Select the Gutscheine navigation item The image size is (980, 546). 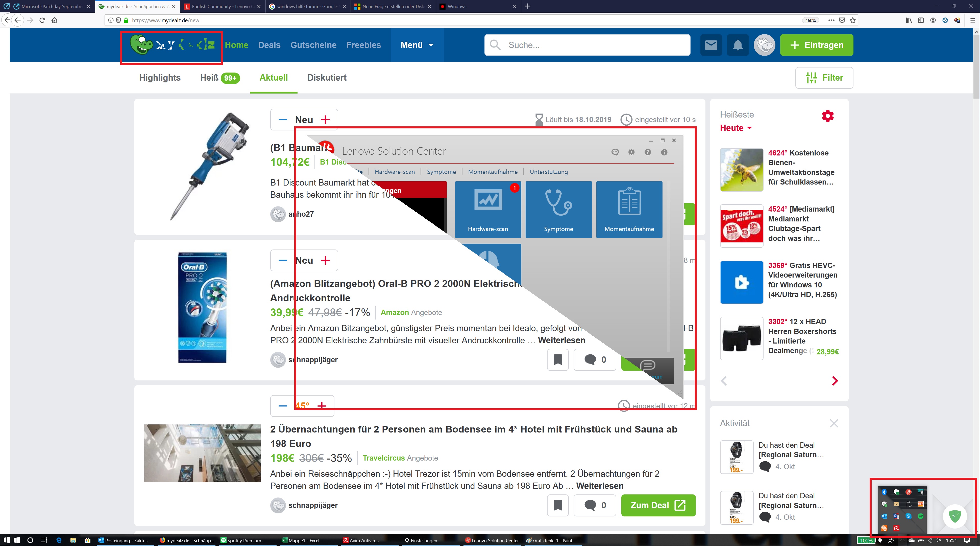(313, 45)
